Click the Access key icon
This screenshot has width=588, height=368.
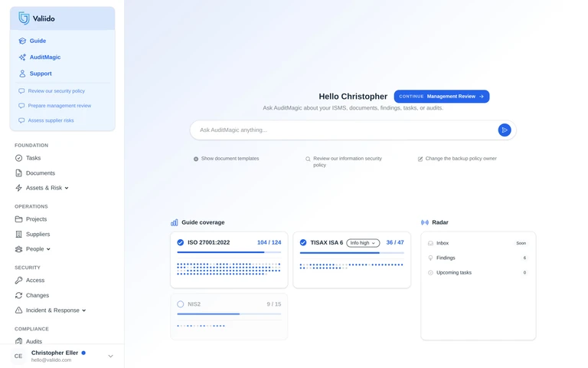[18, 280]
